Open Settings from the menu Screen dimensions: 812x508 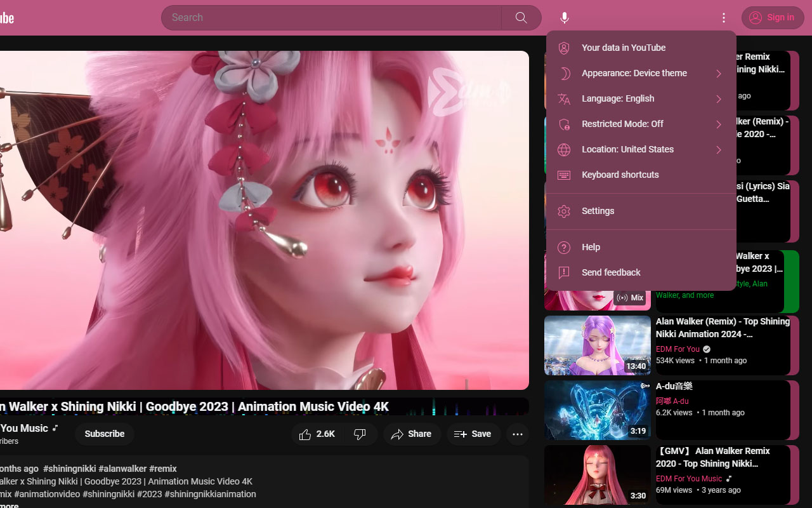(x=641, y=211)
